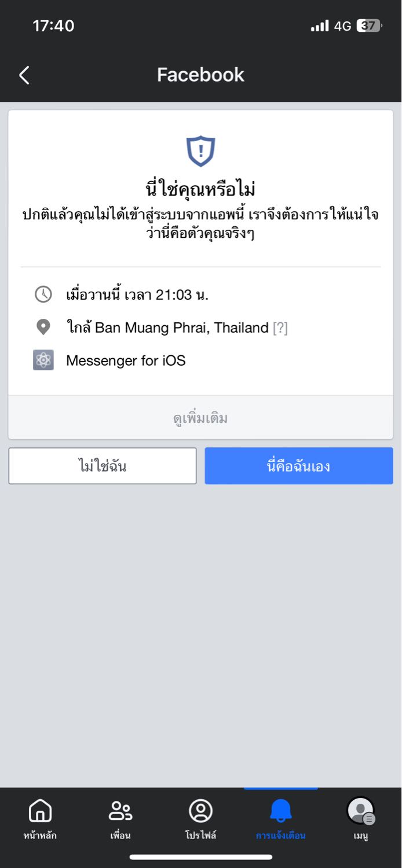Tap the security shield warning icon
The width and height of the screenshot is (402, 868).
pyautogui.click(x=200, y=152)
